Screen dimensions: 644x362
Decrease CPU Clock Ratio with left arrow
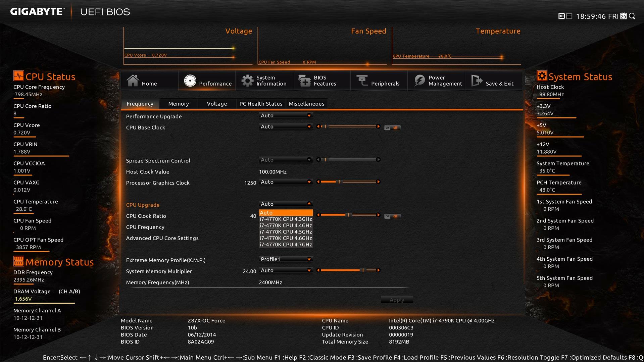[x=318, y=215]
